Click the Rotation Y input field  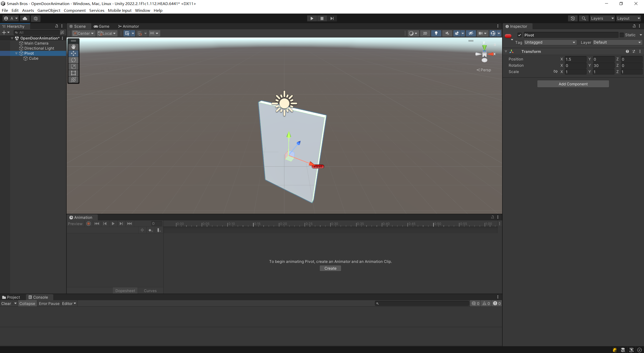point(603,65)
